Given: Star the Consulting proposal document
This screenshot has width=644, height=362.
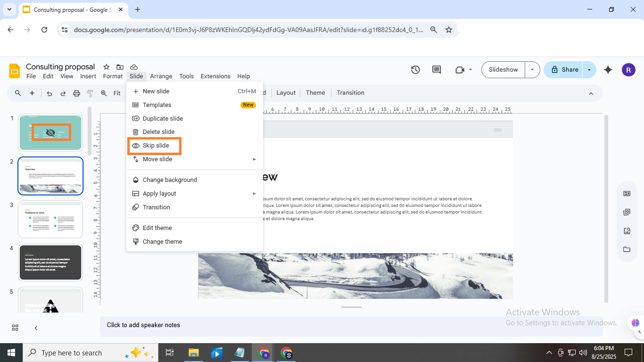Looking at the screenshot, I should coord(107,67).
